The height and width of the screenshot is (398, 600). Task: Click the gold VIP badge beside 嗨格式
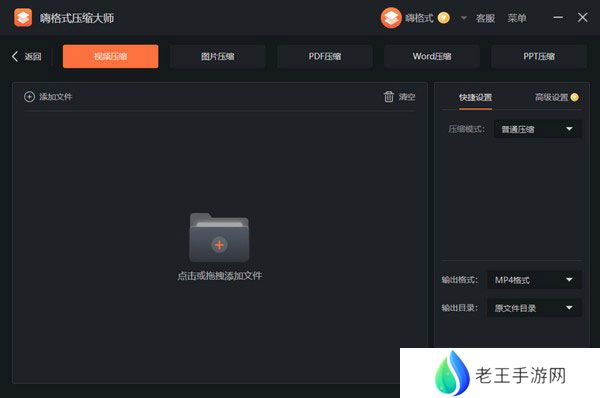click(x=443, y=18)
